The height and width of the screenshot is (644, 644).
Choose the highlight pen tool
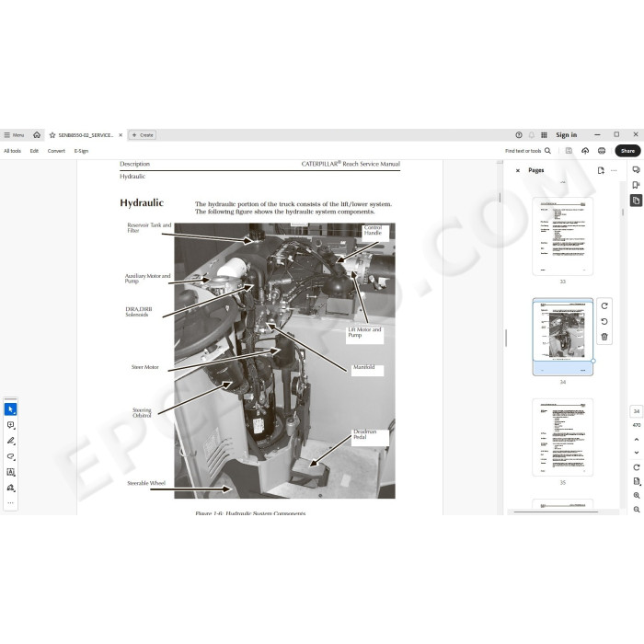click(x=11, y=441)
